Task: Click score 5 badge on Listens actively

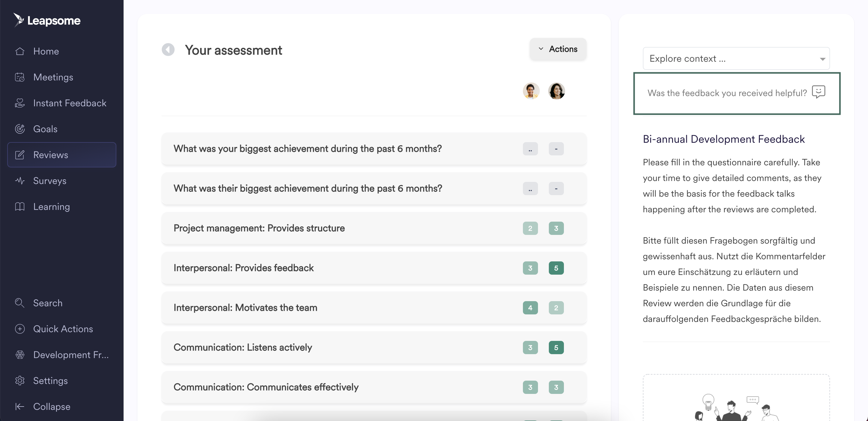Action: pos(556,348)
